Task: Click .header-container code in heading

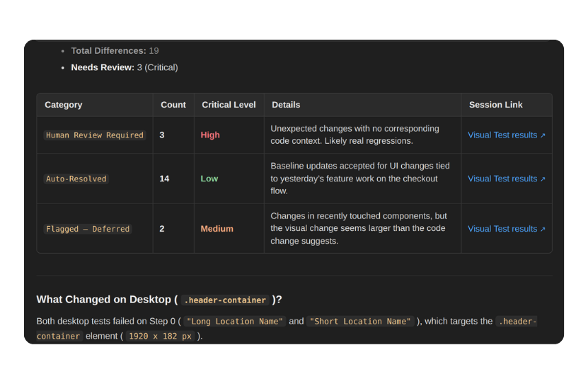Action: [225, 300]
